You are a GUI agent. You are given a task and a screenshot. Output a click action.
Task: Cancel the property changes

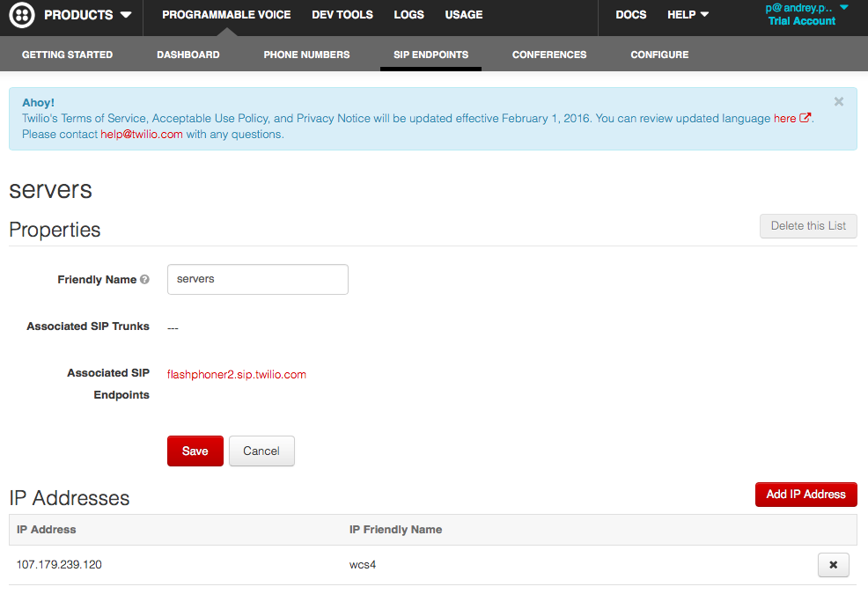261,451
